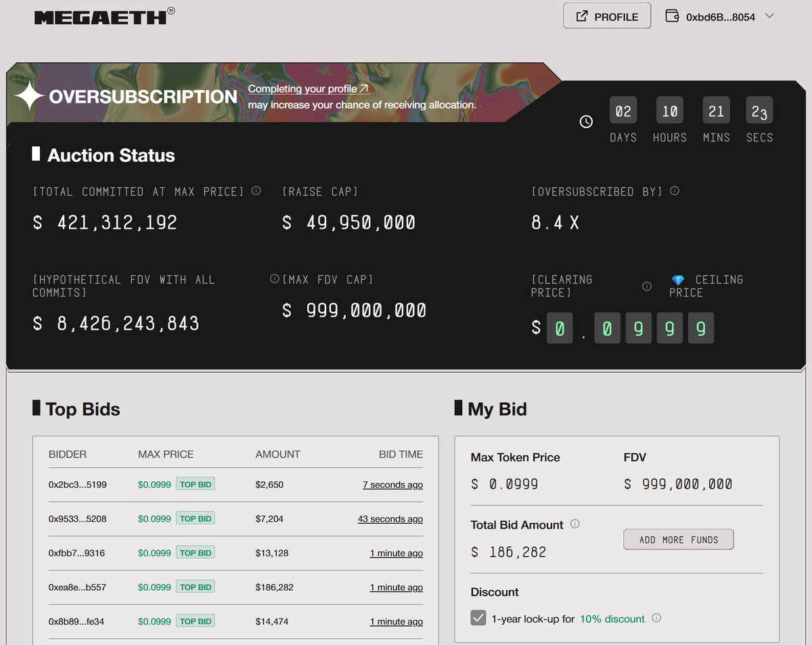Click info icon next to Oversubscribed By
This screenshot has width=812, height=645.
(x=674, y=191)
